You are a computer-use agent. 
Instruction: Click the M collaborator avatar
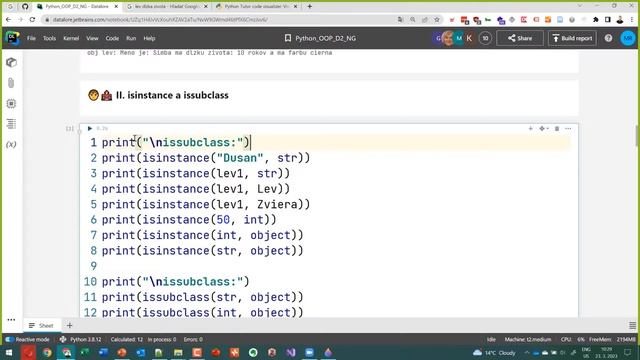click(x=459, y=38)
